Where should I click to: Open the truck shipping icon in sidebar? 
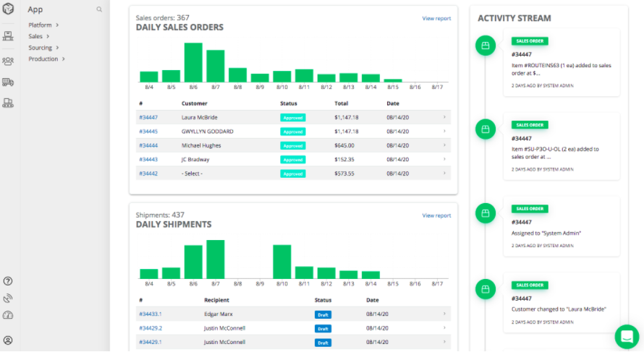tap(9, 82)
